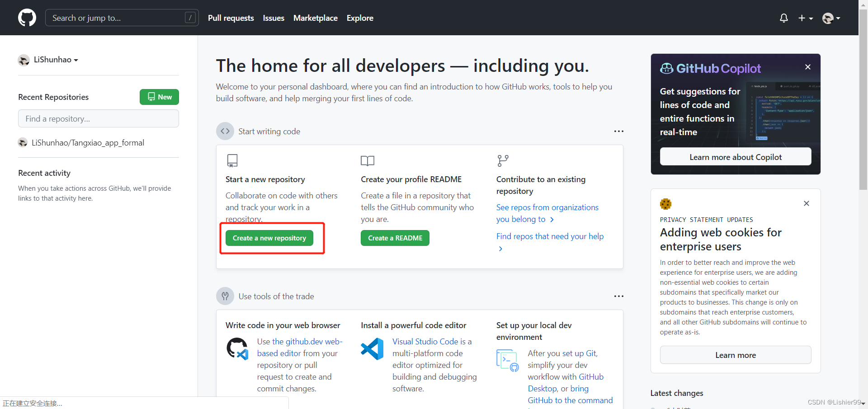Open the set up Git link

[580, 353]
